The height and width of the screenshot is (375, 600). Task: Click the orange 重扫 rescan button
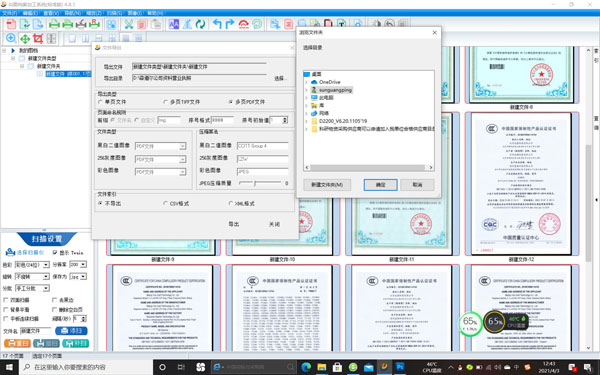click(x=17, y=343)
